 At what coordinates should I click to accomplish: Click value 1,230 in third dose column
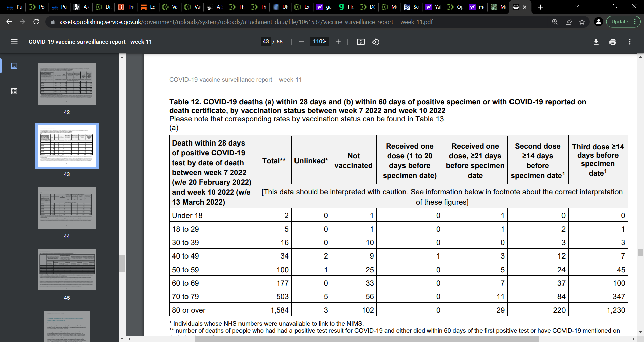point(616,310)
